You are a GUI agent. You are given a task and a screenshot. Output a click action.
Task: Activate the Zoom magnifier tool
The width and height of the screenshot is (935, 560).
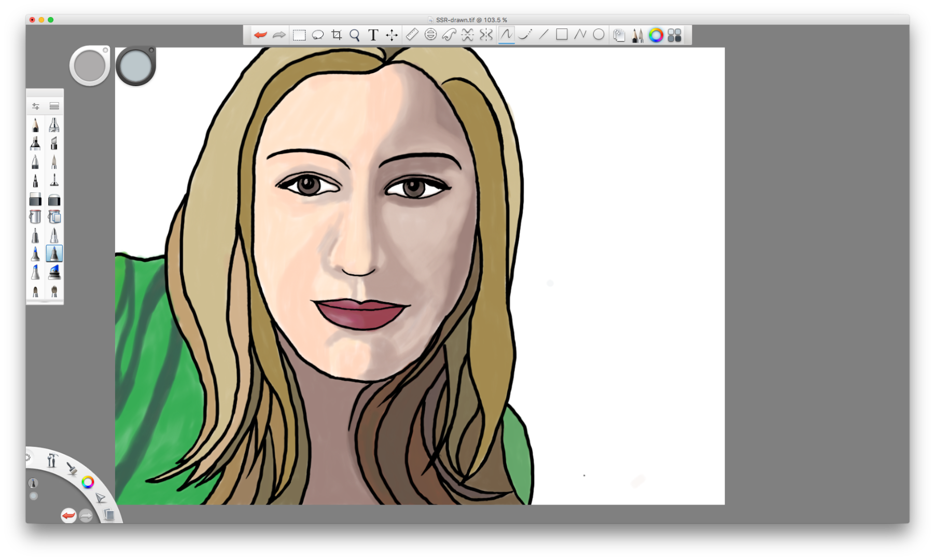[x=355, y=35]
